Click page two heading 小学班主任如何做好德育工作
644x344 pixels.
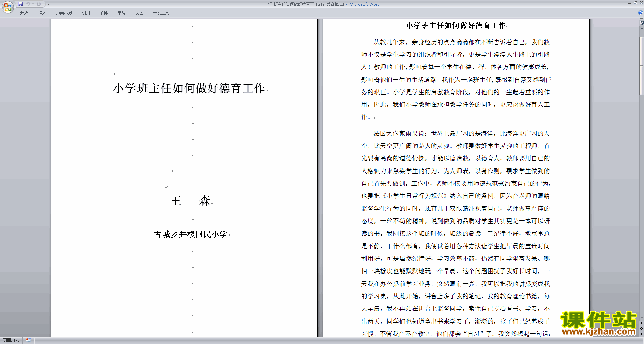tap(456, 26)
